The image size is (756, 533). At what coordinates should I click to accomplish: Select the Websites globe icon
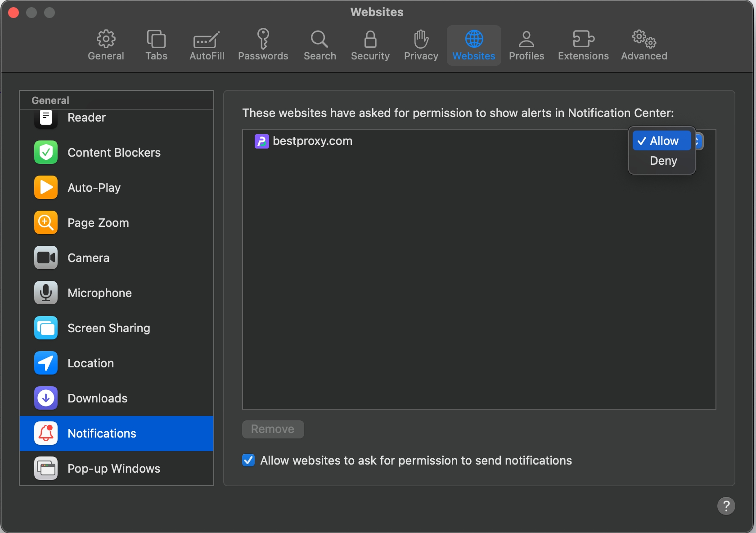pos(474,39)
